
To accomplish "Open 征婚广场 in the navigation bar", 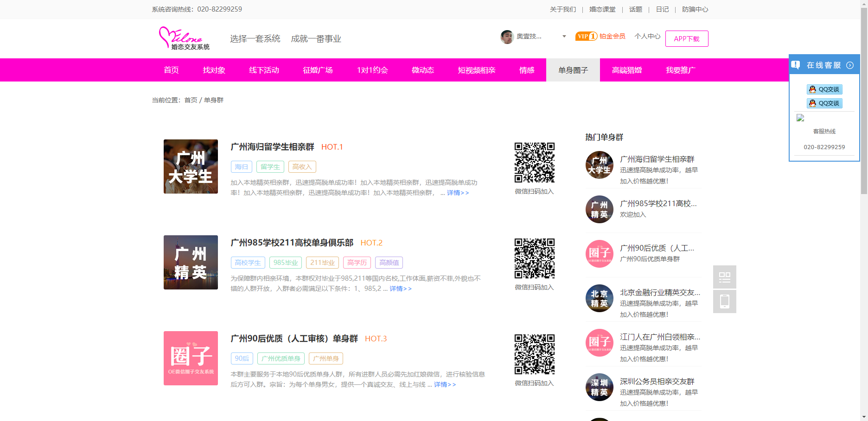I will [x=318, y=70].
